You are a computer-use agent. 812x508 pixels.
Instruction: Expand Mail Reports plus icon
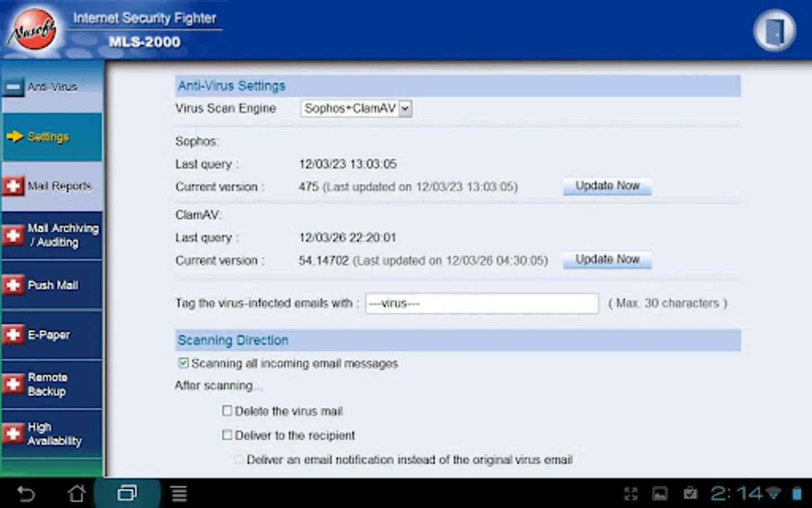pyautogui.click(x=13, y=186)
